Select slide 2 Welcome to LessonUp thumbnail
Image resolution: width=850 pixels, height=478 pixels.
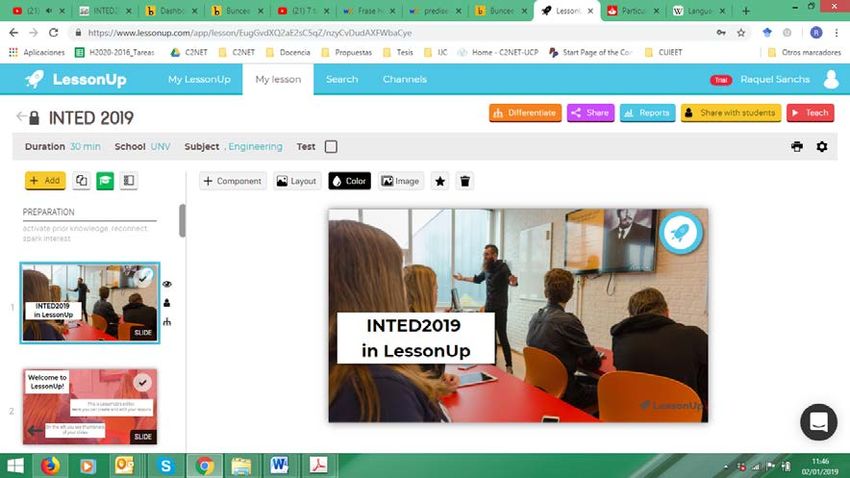coord(89,406)
